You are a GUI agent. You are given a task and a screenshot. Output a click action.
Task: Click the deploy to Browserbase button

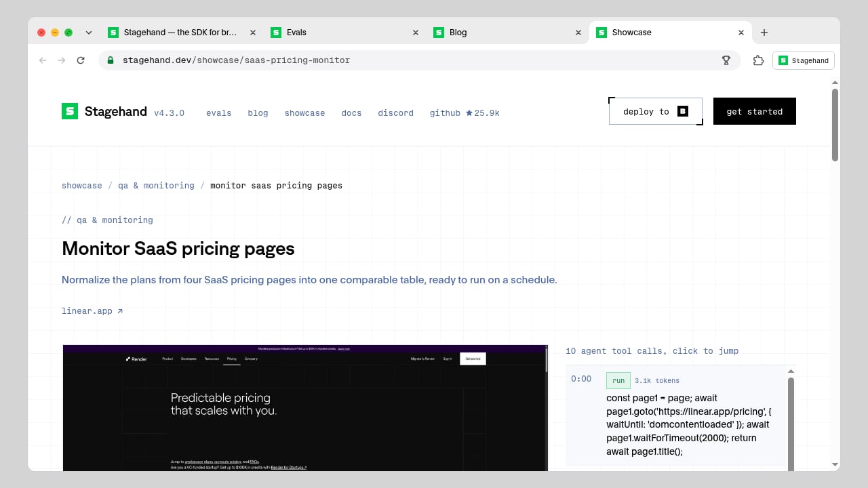(656, 111)
